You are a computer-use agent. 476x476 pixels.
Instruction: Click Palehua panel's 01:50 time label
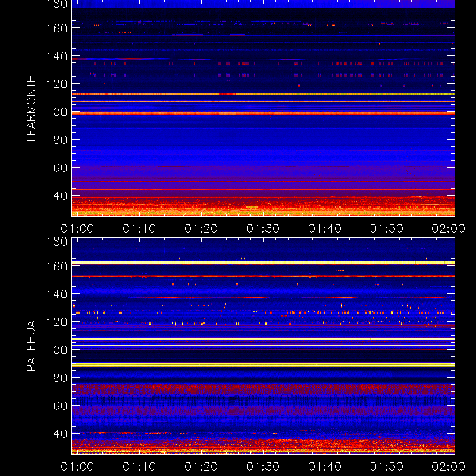tap(386, 466)
